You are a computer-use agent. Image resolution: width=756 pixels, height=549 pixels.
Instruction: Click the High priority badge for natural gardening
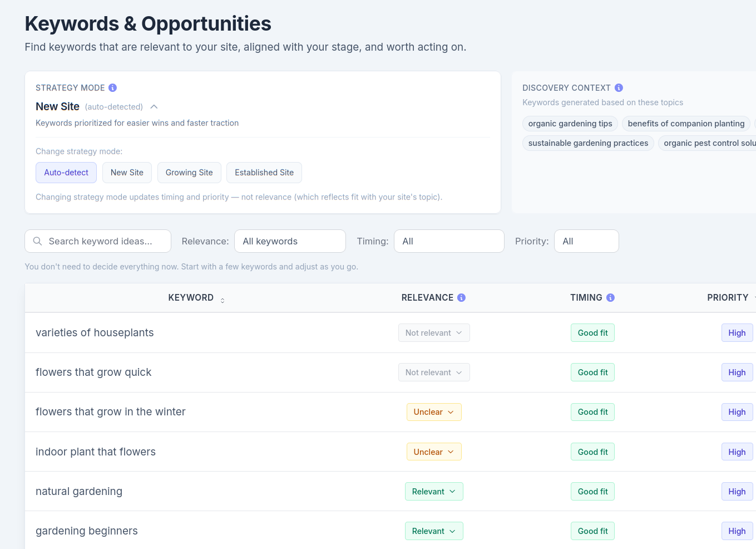click(x=737, y=491)
